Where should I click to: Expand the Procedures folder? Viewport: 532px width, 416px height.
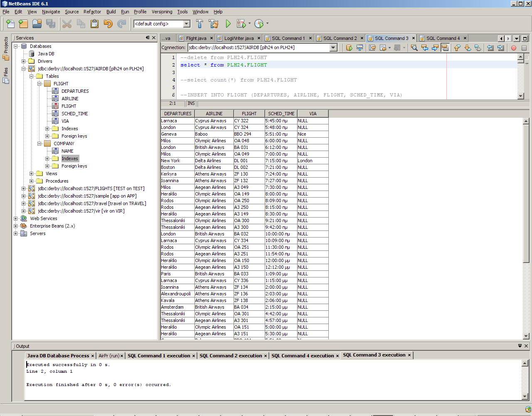[32, 181]
